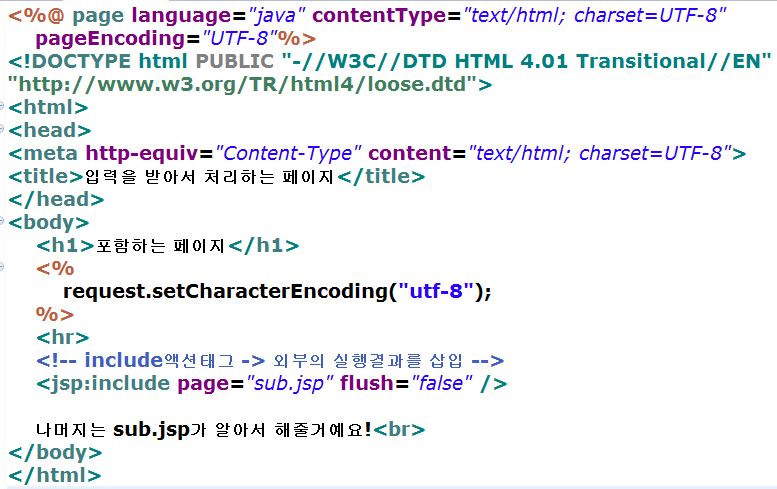Click the comment text 'include액션태그'
This screenshot has height=489, width=777.
pos(159,360)
